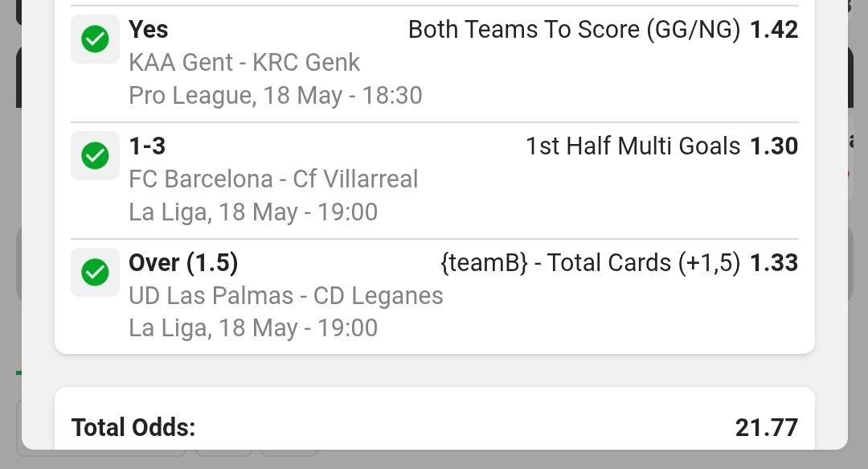Click the 1.33 odds value
Image resolution: width=868 pixels, height=469 pixels.
click(x=773, y=262)
